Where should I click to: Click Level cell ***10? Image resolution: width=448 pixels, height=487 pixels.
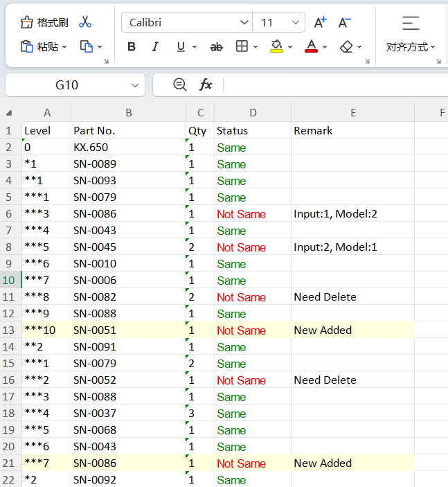pyautogui.click(x=46, y=330)
